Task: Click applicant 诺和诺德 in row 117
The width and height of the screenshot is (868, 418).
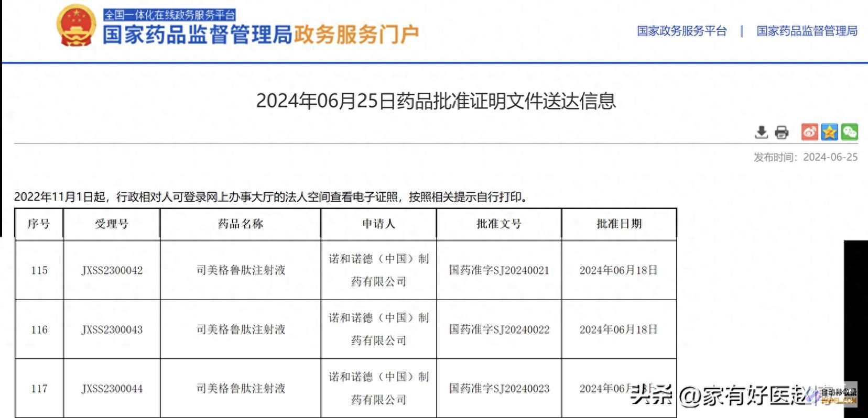Action: tap(378, 388)
